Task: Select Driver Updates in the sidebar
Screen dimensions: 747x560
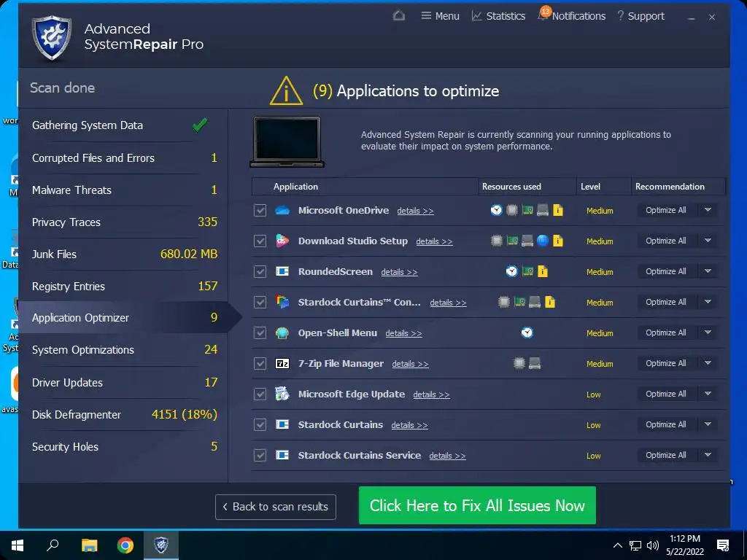Action: [124, 382]
